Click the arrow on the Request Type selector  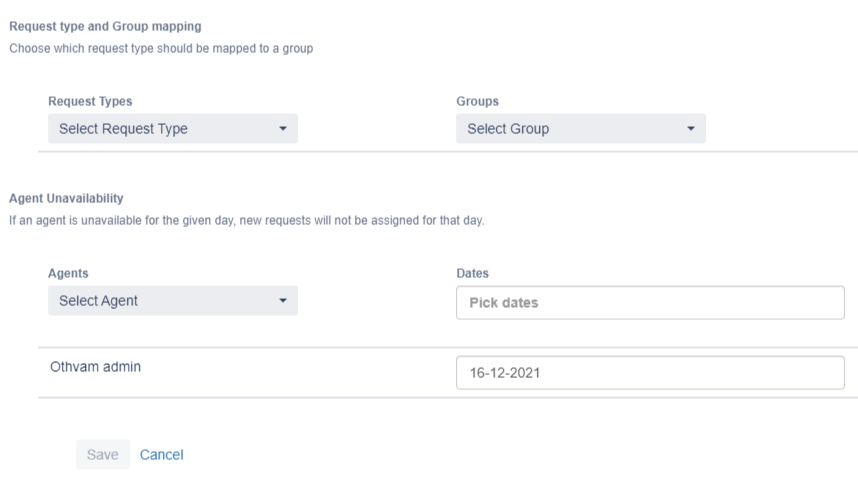282,129
